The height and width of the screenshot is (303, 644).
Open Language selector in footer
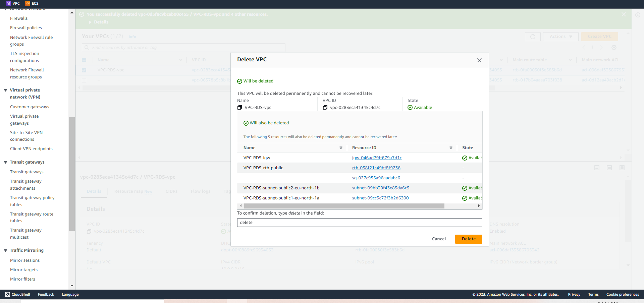[70, 294]
